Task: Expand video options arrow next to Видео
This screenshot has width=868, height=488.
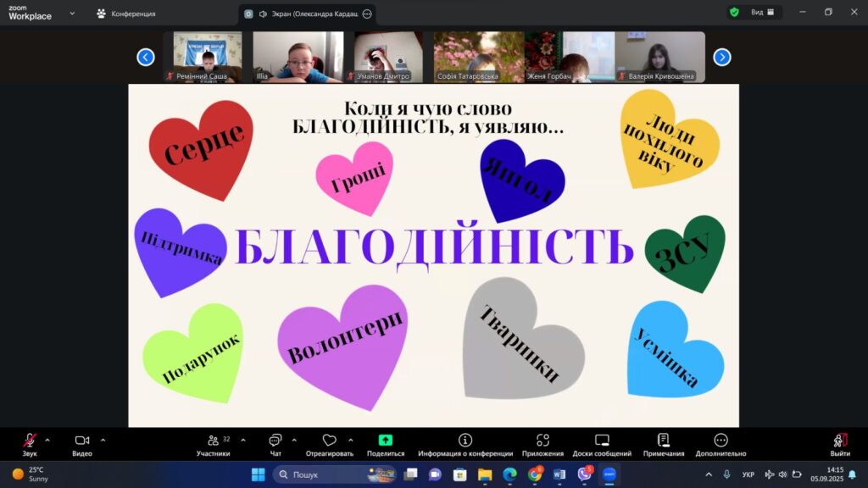Action: pyautogui.click(x=103, y=440)
